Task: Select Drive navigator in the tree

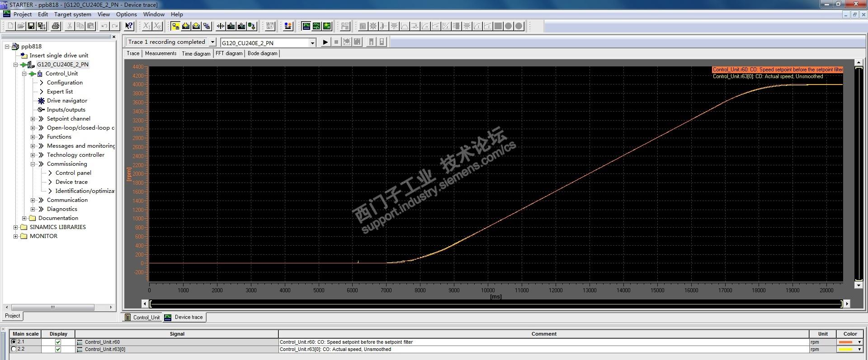Action: 67,101
